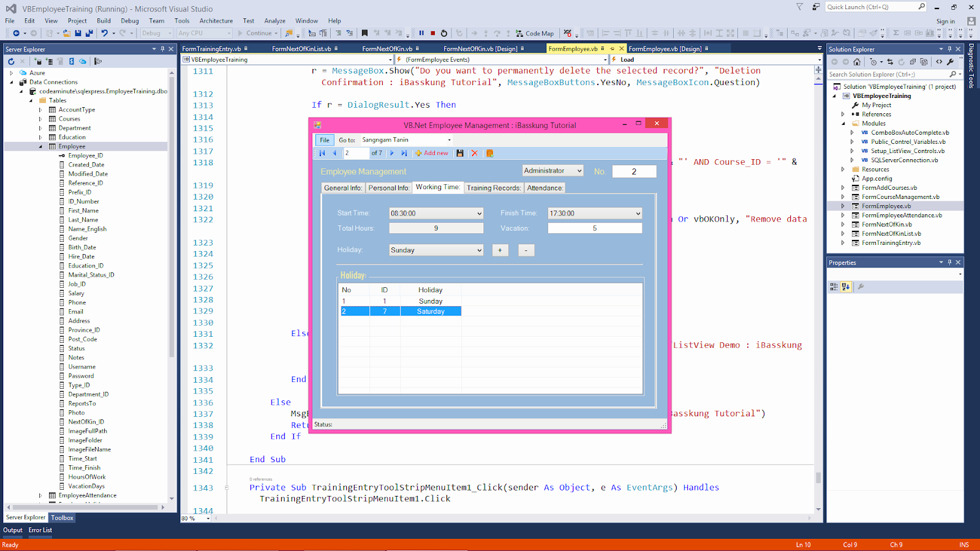Viewport: 980px width, 551px height.
Task: Click the plus button beside Holiday dropdown
Action: [x=500, y=250]
